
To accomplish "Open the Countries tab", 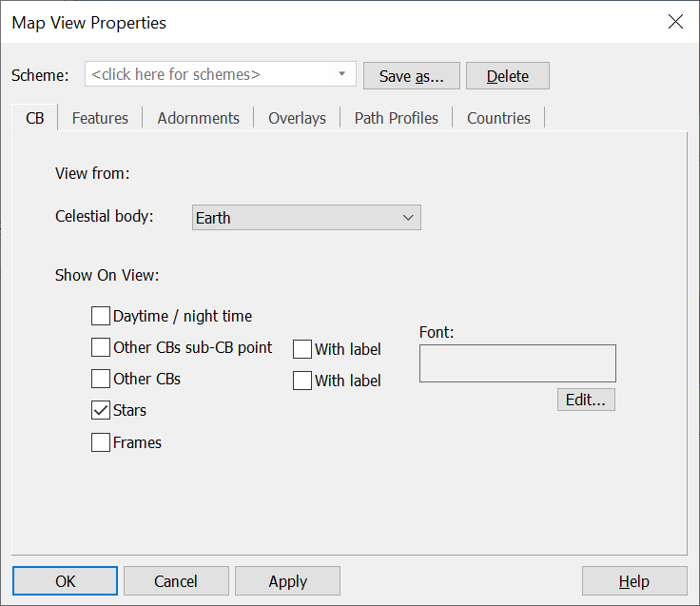I will point(498,118).
